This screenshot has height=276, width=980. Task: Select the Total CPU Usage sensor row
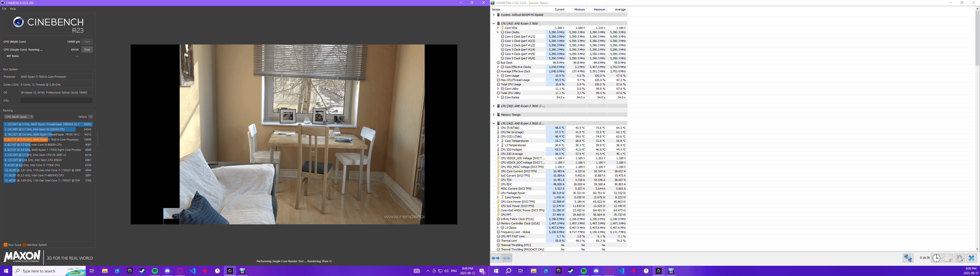point(559,85)
